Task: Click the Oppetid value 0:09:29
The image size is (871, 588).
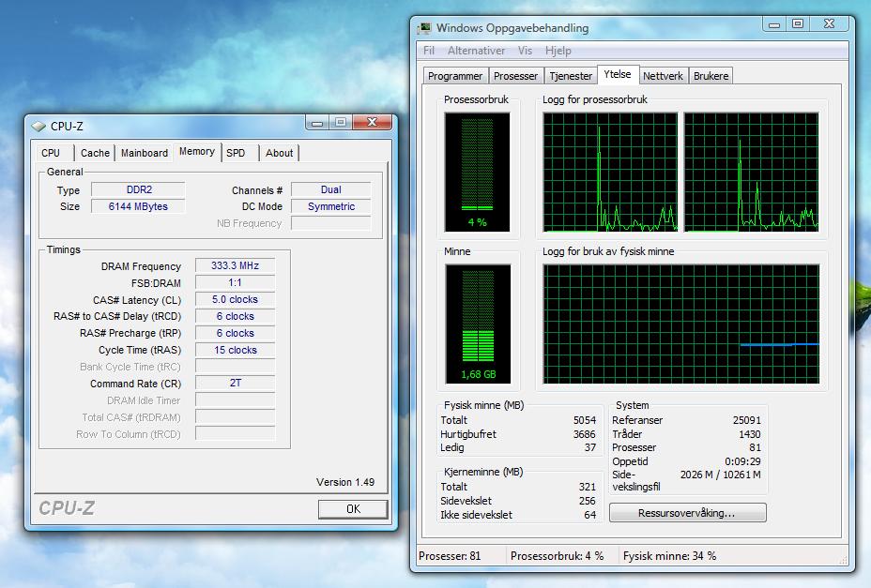Action: pyautogui.click(x=742, y=461)
